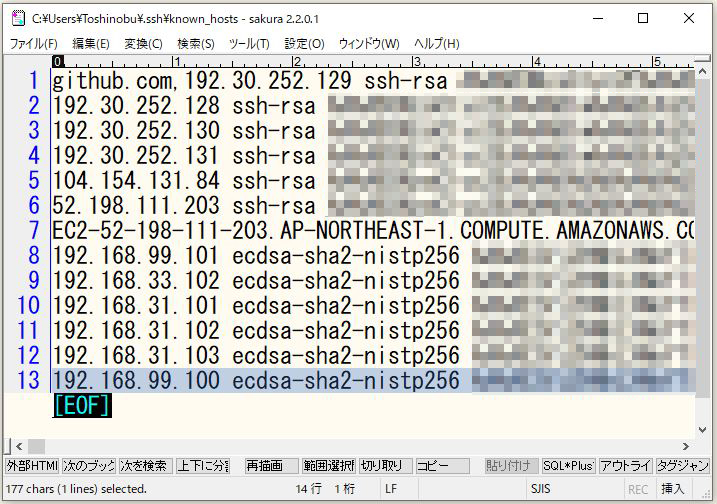
Task: Click the SJIS encoding status entry
Action: 540,489
